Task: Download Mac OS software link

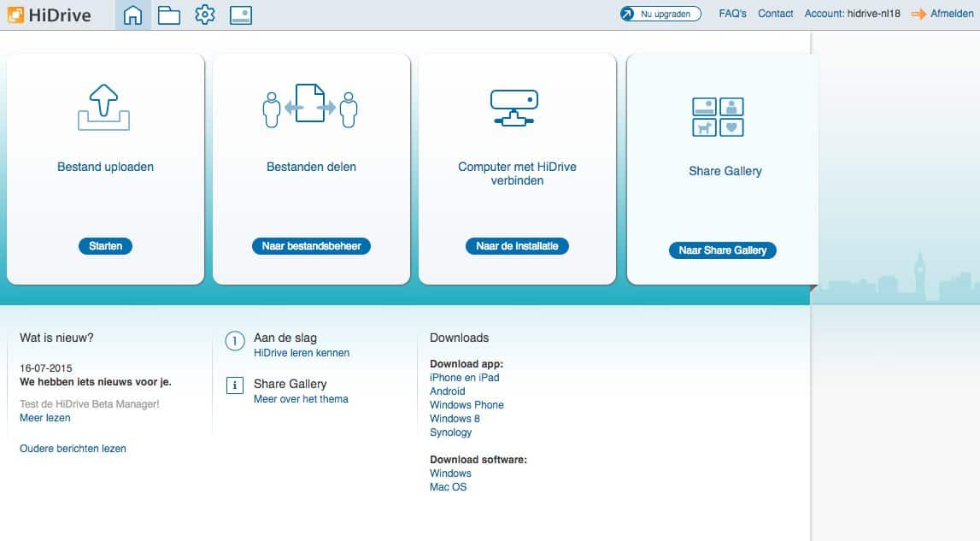Action: point(448,487)
